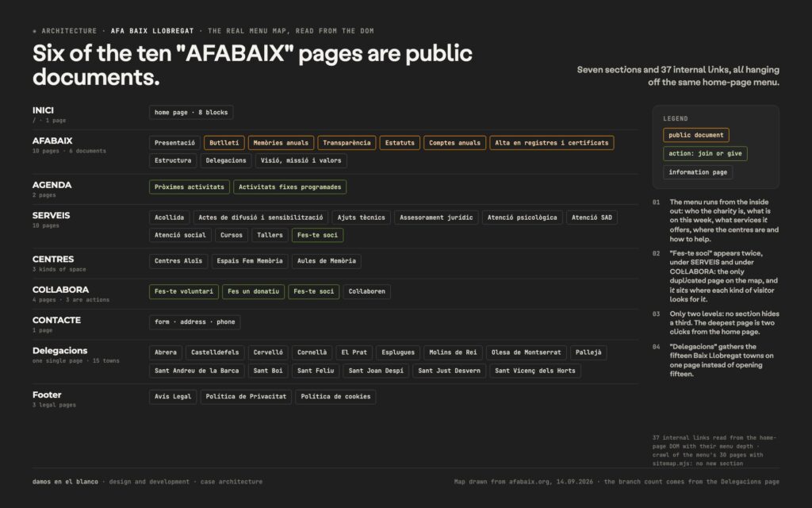Click the 'home page · 8 blocks' chip
The image size is (812, 508).
pyautogui.click(x=191, y=113)
